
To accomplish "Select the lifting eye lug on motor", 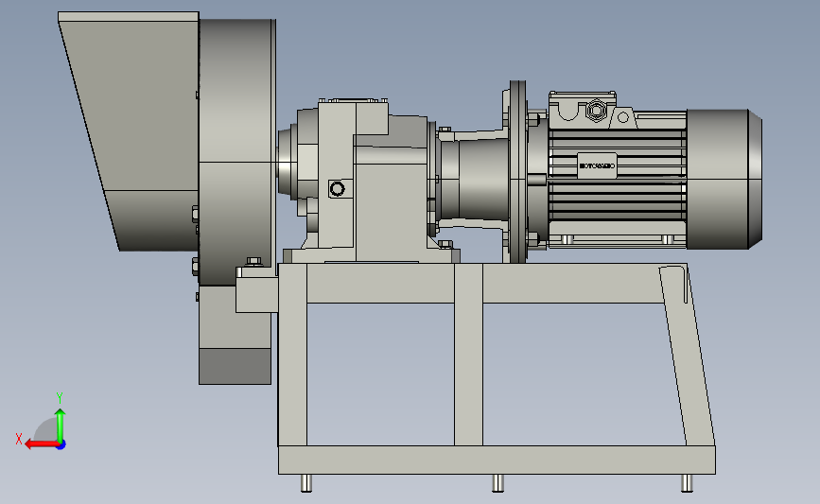I will tap(623, 117).
